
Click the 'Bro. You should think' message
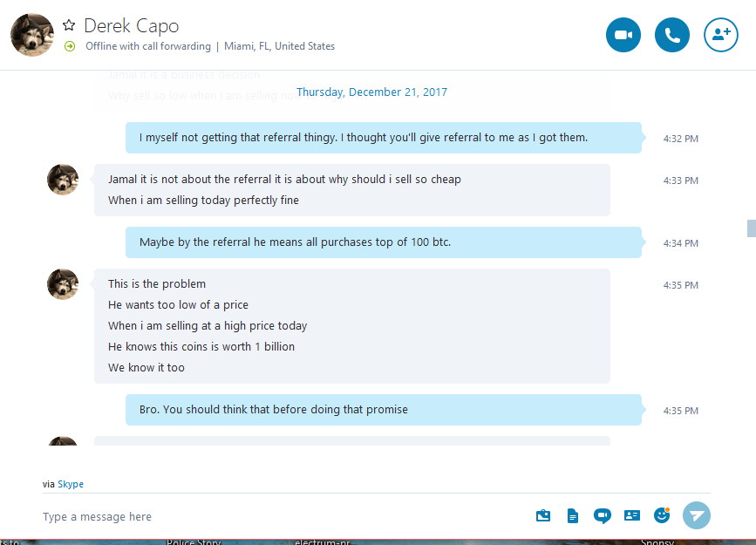[383, 410]
